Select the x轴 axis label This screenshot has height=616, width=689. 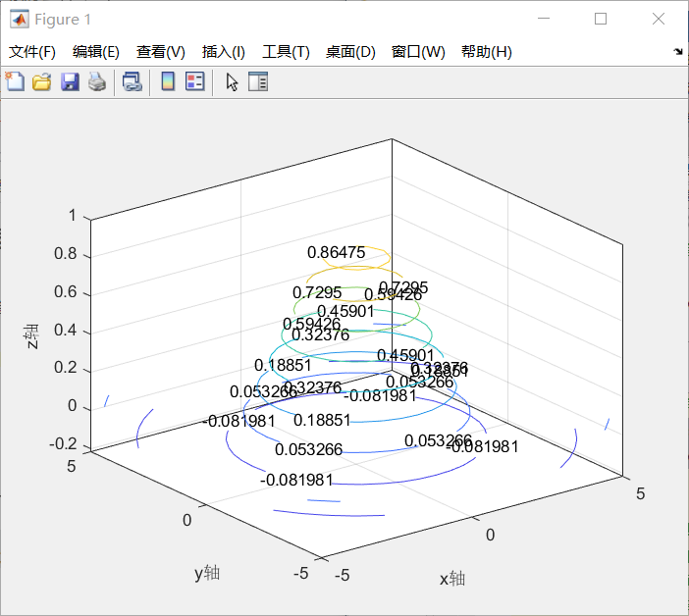[x=452, y=579]
